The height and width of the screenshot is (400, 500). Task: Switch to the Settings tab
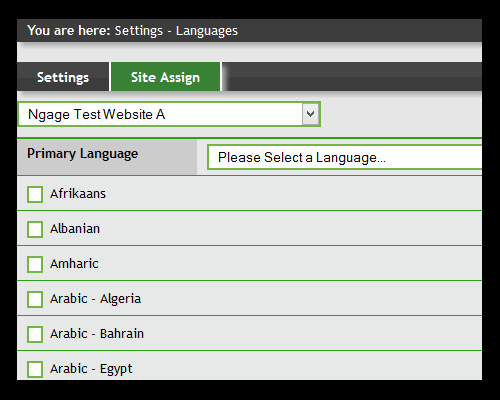(63, 77)
